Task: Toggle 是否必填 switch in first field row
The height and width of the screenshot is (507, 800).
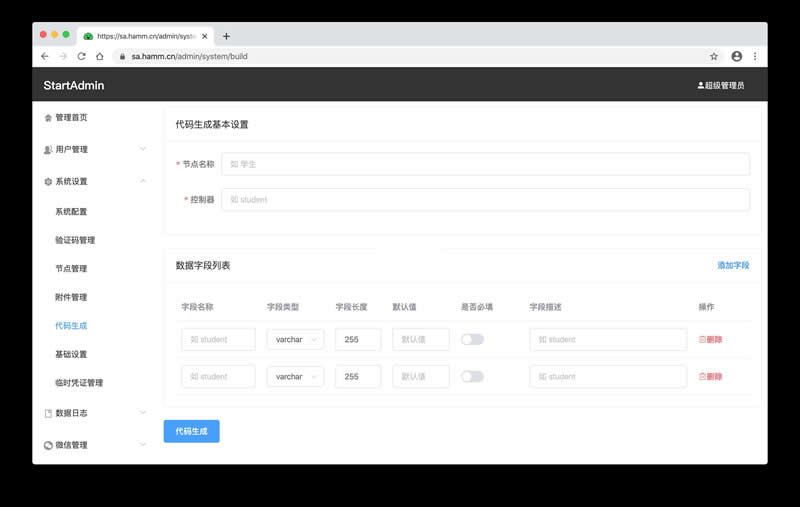Action: [472, 339]
